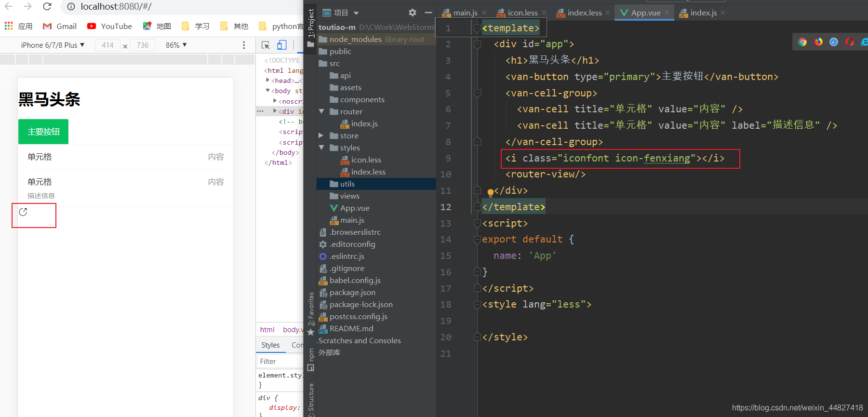Open package.json in project tree

[x=352, y=292]
